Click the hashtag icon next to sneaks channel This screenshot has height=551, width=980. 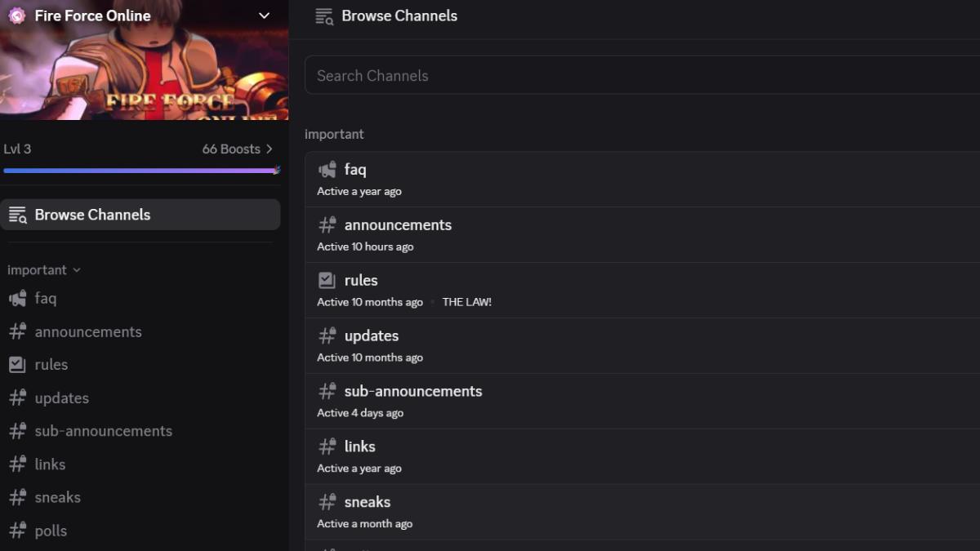(x=326, y=501)
